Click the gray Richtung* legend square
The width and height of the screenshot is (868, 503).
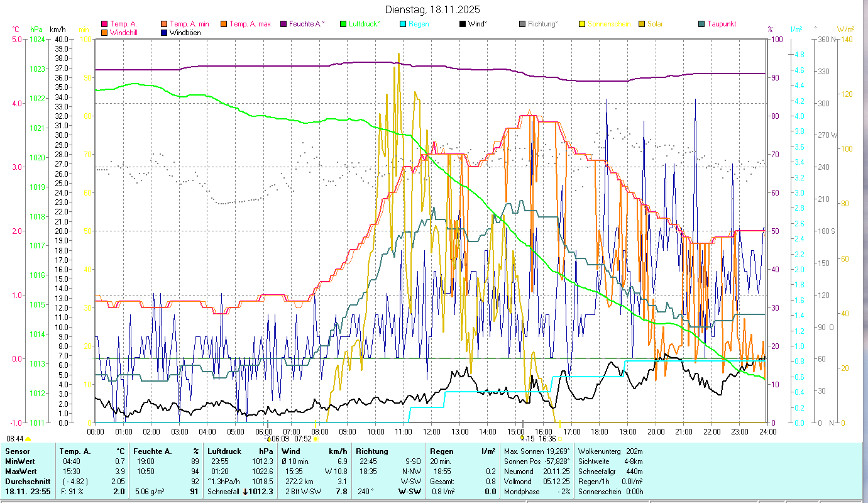[522, 25]
